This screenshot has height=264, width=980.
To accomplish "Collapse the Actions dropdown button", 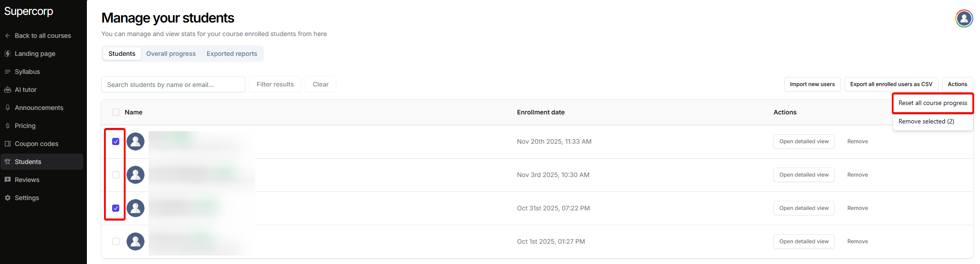I will click(x=957, y=84).
